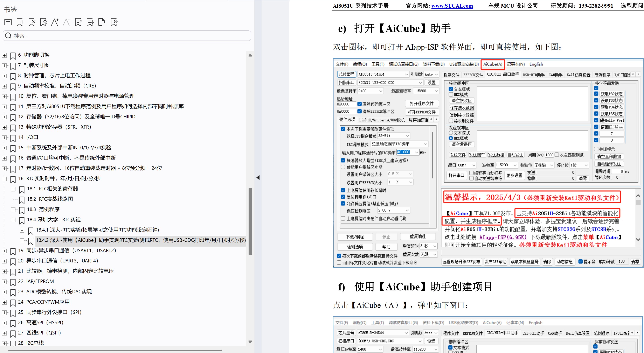644x353 pixels.
Task: Expand the 18.1 RTC相关的寄存器 node
Action: [x=13, y=189]
